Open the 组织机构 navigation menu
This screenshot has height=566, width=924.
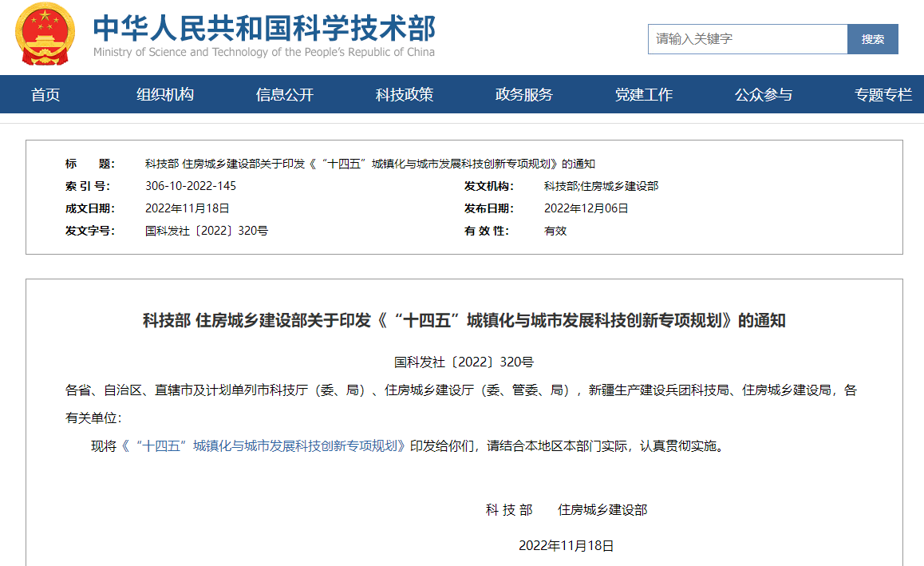point(165,94)
